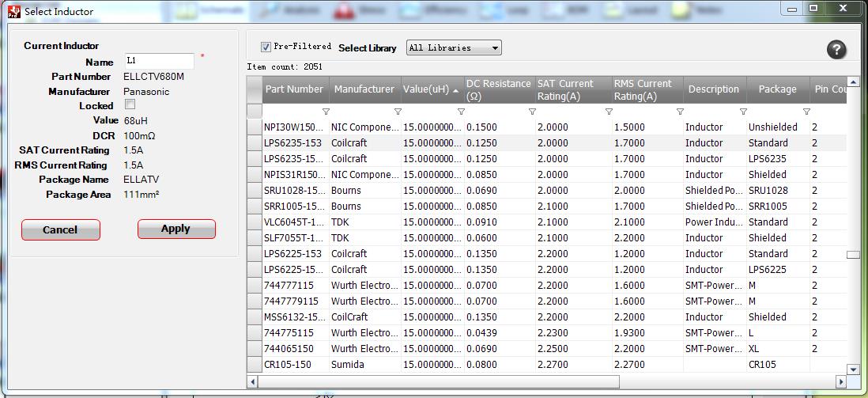Click the horizontal scrollbar right arrow
The height and width of the screenshot is (398, 868).
pos(841,381)
